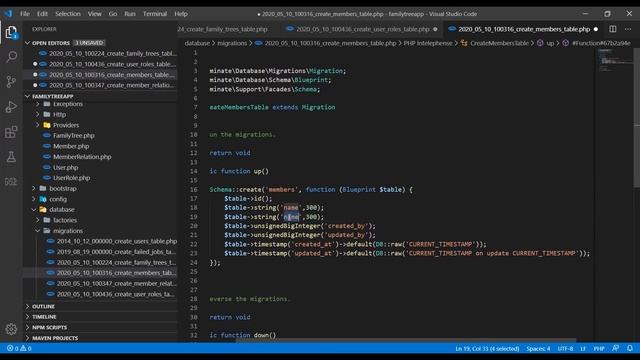Click the errors and warnings status indicator

[x=19, y=349]
